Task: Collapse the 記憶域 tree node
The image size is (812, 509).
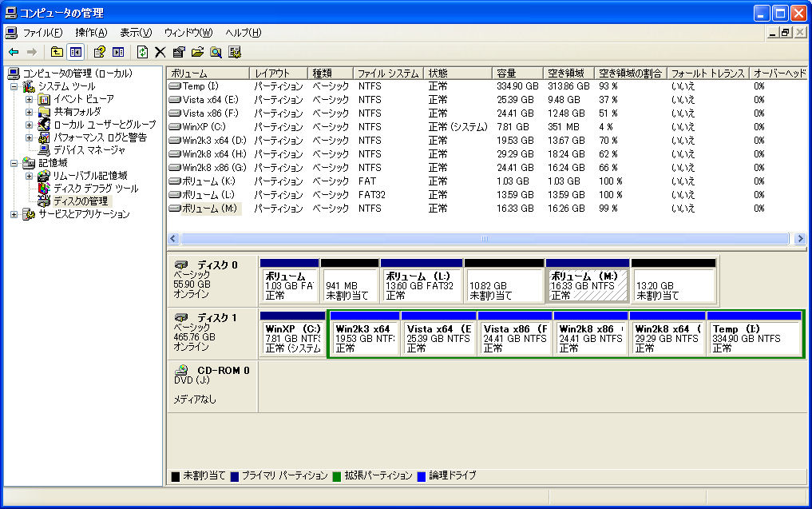Action: pyautogui.click(x=14, y=163)
